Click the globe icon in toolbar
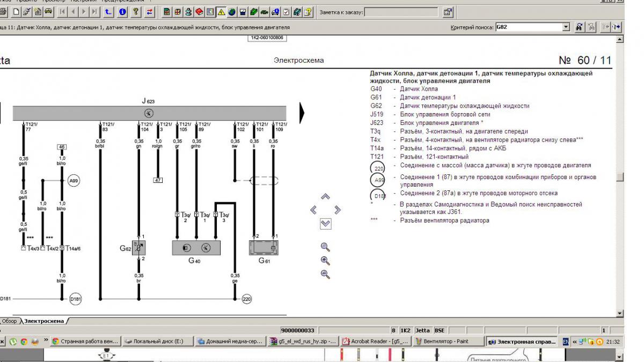The width and height of the screenshot is (644, 362). coord(232,11)
